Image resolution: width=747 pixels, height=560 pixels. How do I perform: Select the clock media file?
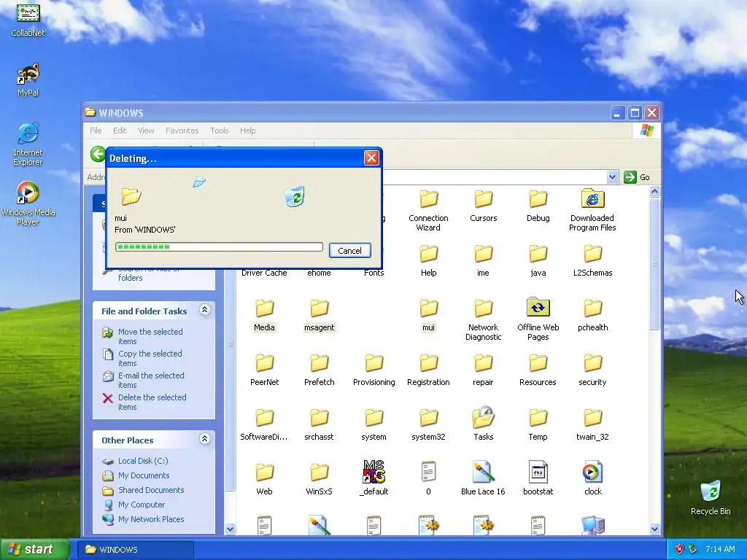(x=592, y=478)
